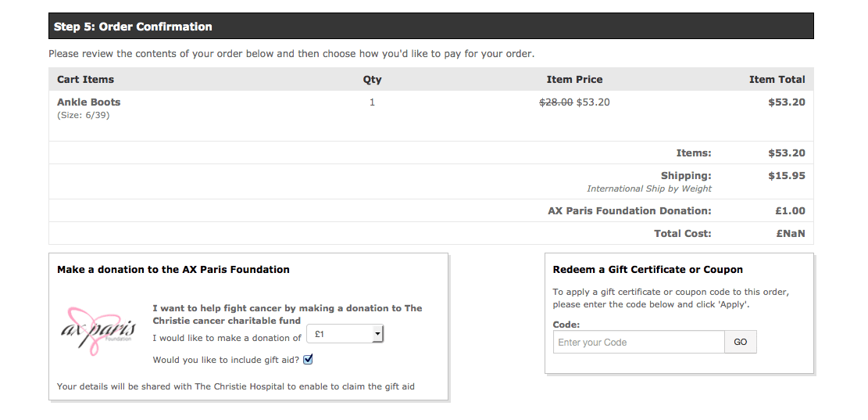868x420 pixels.
Task: Click the Step 5: Order Confirmation header
Action: click(133, 27)
